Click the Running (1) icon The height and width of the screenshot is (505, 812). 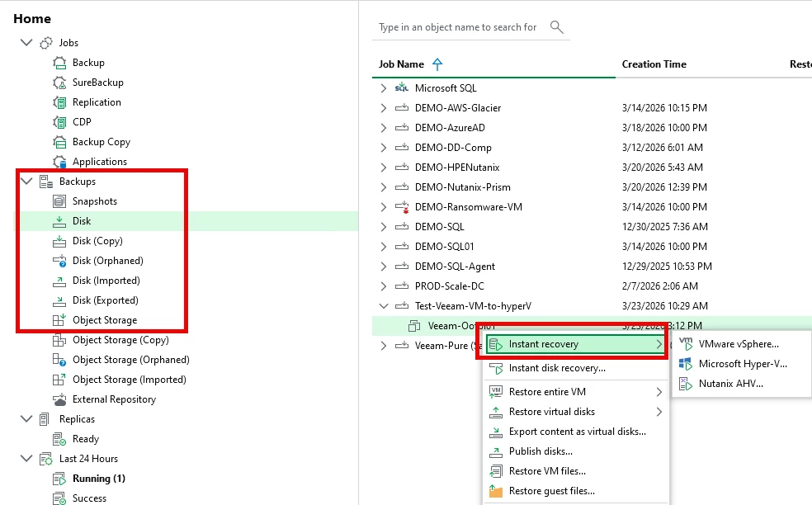click(59, 479)
